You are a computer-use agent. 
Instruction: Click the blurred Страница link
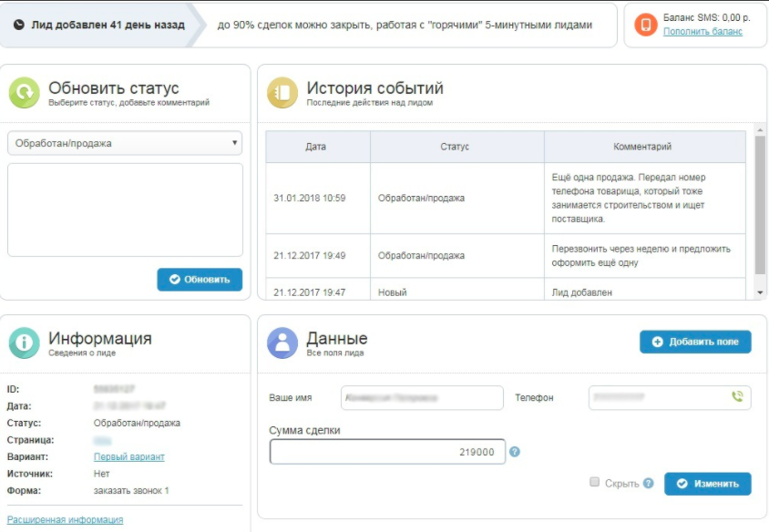102,440
